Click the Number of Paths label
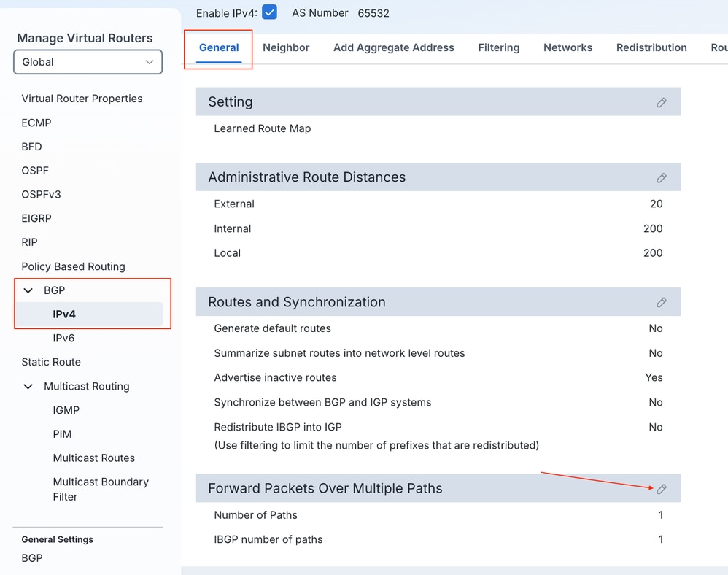Screen dimensions: 728x575 (256, 515)
